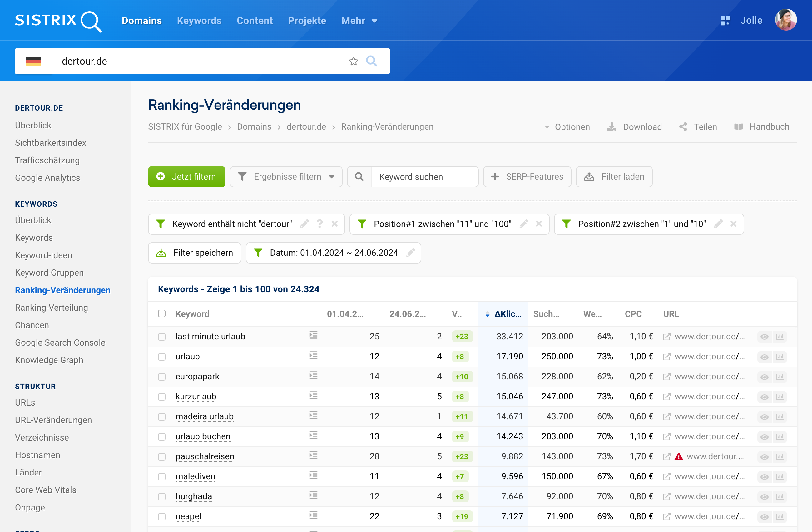Open the 'pauschalreisen' keyword link

pos(205,456)
